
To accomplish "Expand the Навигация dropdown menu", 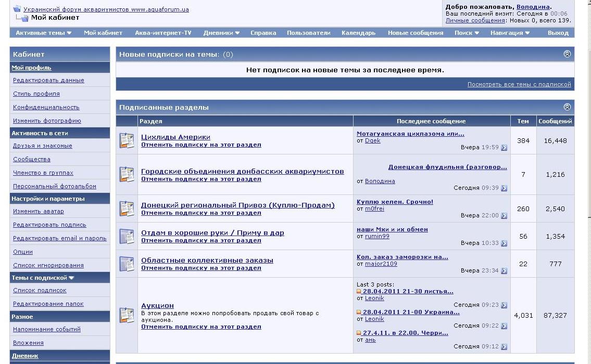I will (510, 33).
